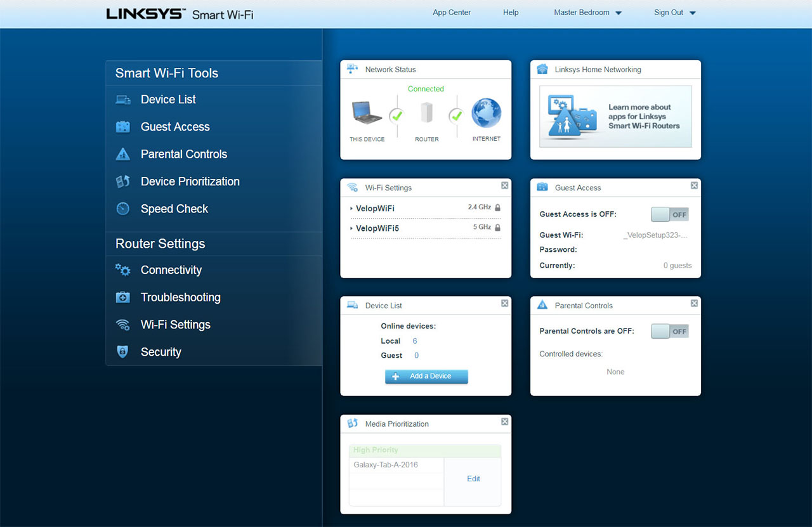This screenshot has width=812, height=527.
Task: Click the Internet globe icon
Action: point(487,113)
